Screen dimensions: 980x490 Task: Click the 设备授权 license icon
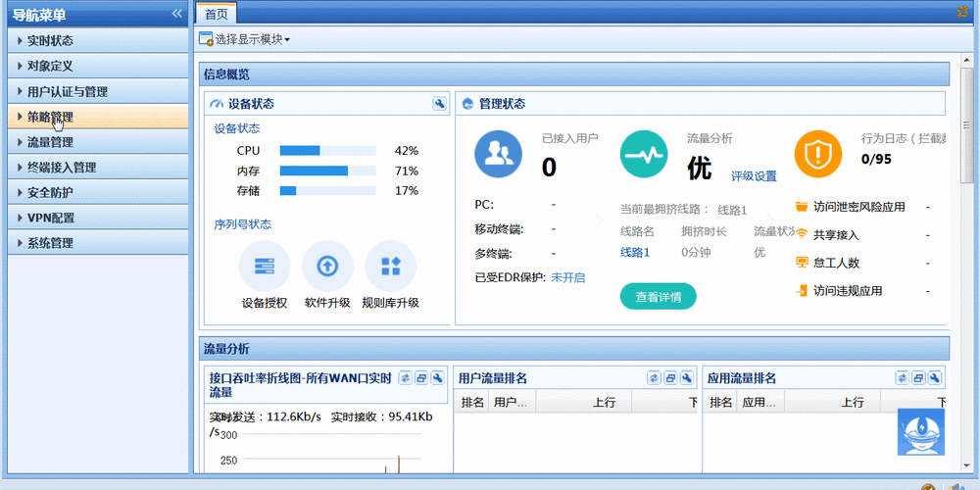(265, 267)
